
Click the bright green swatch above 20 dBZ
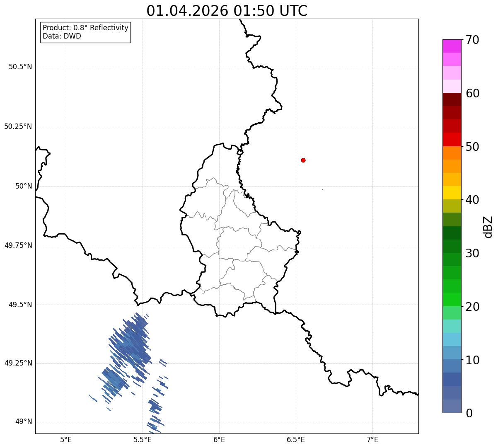coord(452,299)
